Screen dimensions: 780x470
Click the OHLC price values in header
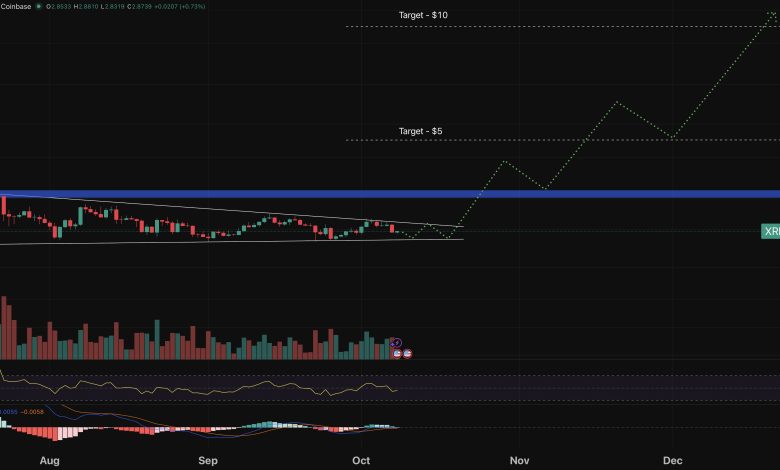coord(110,5)
